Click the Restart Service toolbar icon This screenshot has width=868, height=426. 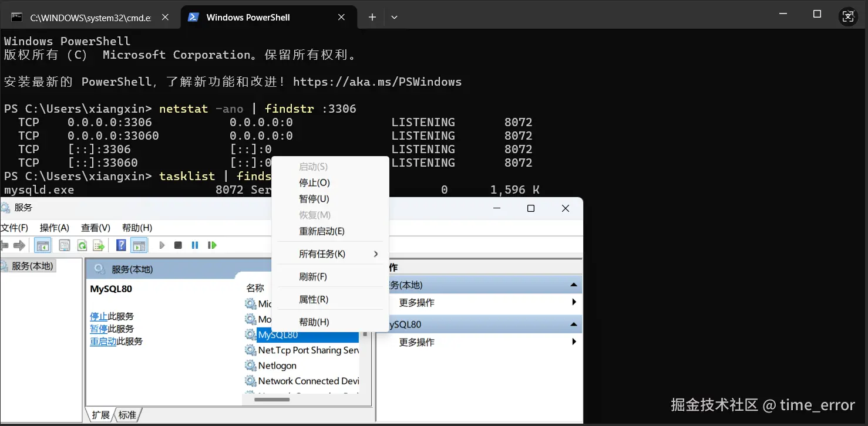[212, 245]
